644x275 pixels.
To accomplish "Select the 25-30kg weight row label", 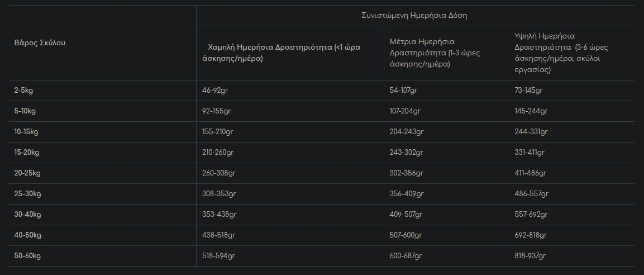I will (x=27, y=194).
